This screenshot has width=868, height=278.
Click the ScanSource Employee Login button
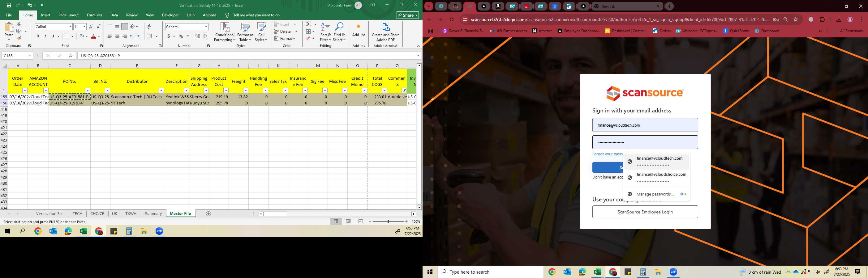[645, 212]
